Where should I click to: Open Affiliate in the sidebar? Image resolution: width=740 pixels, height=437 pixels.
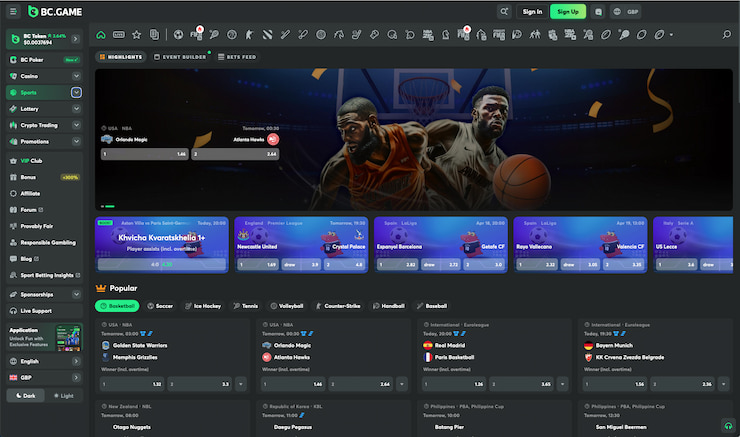pos(44,193)
